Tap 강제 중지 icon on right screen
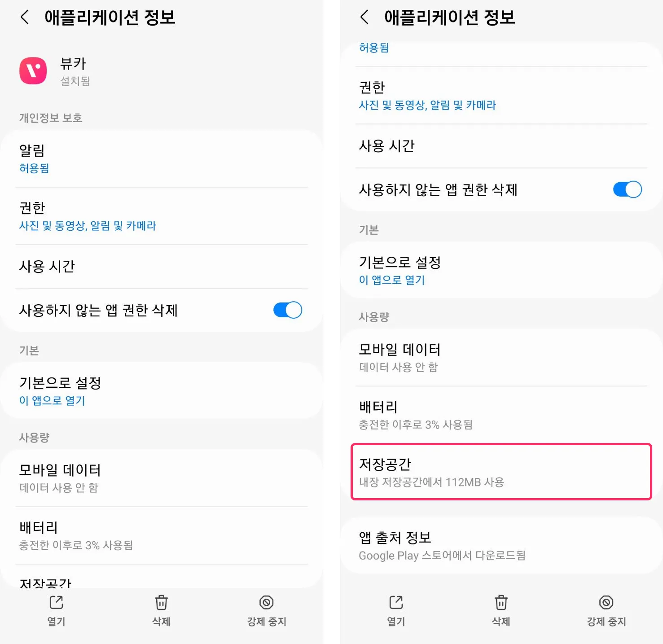This screenshot has height=644, width=663. tap(606, 603)
